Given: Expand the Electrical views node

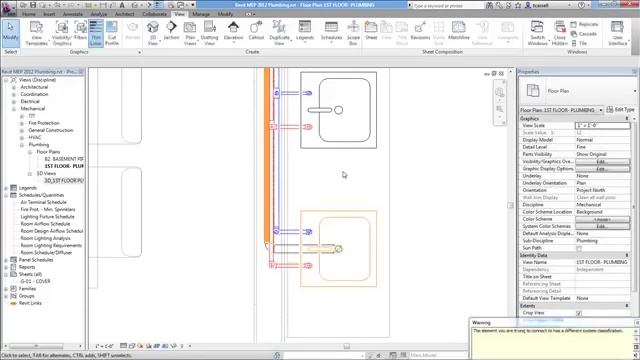Looking at the screenshot, I should [x=14, y=102].
